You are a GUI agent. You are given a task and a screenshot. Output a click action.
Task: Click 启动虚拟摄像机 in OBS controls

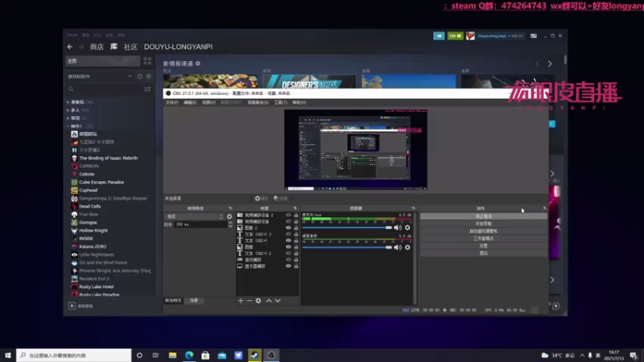click(484, 231)
